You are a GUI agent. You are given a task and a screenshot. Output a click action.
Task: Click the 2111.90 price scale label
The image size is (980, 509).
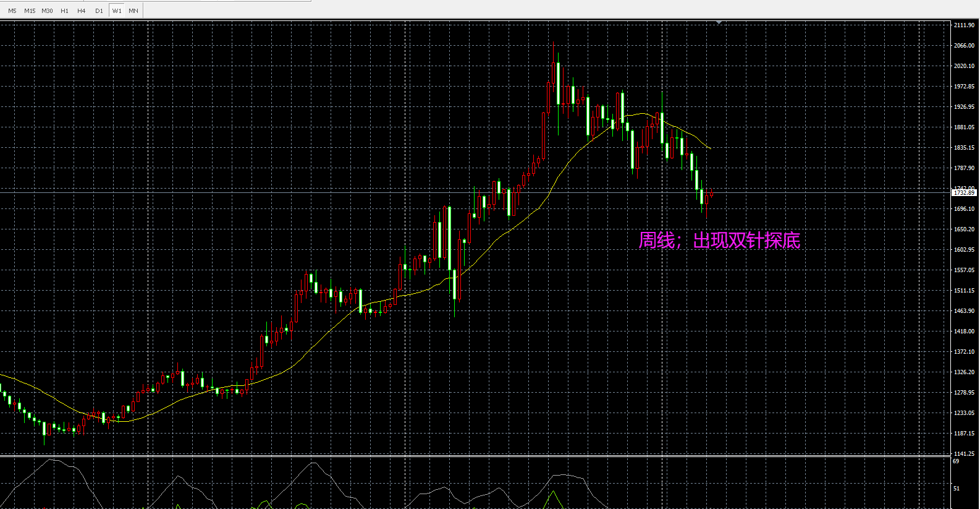[x=964, y=25]
